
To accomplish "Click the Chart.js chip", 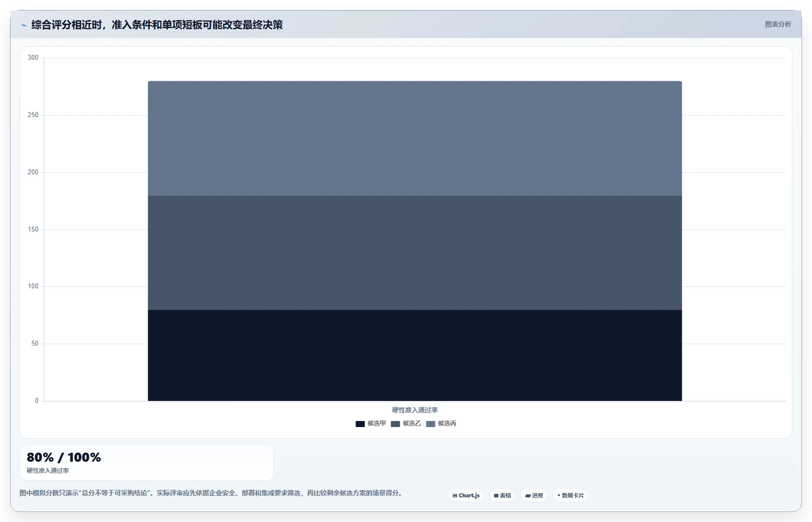I will (466, 495).
